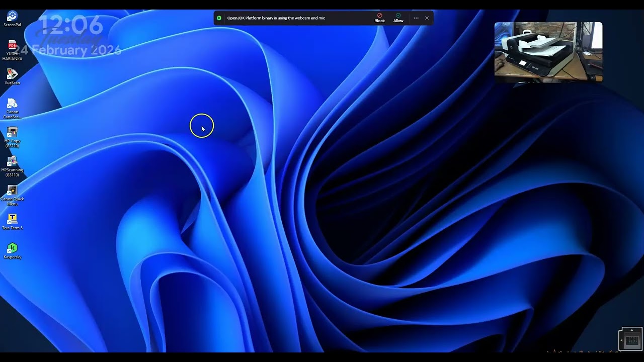Open the ScreenPal desktop shortcut
The image size is (644, 362).
point(12,19)
